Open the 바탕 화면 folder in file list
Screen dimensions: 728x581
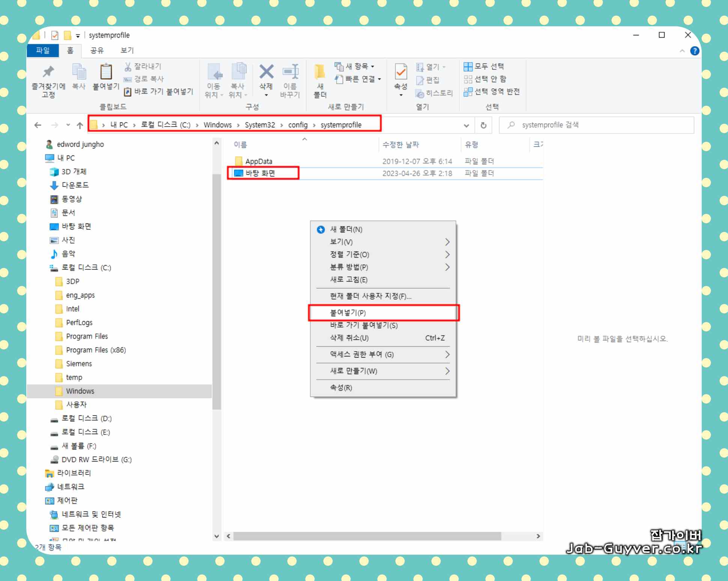[x=260, y=173]
